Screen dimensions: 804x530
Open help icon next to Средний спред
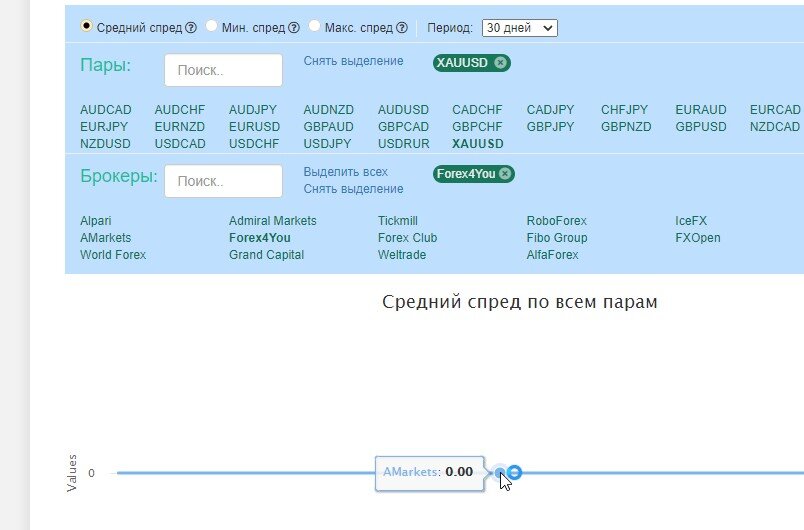[x=191, y=28]
